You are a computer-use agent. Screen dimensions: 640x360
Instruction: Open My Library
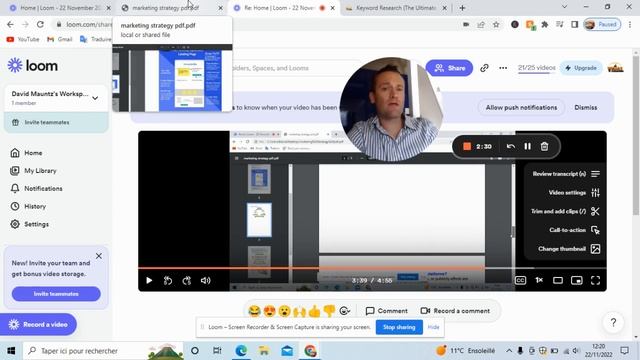(x=33, y=171)
